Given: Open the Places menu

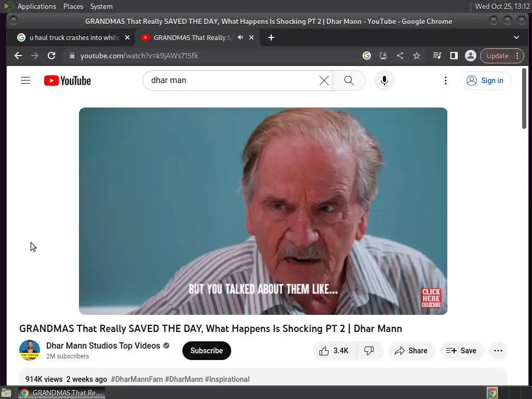Looking at the screenshot, I should pos(73,6).
